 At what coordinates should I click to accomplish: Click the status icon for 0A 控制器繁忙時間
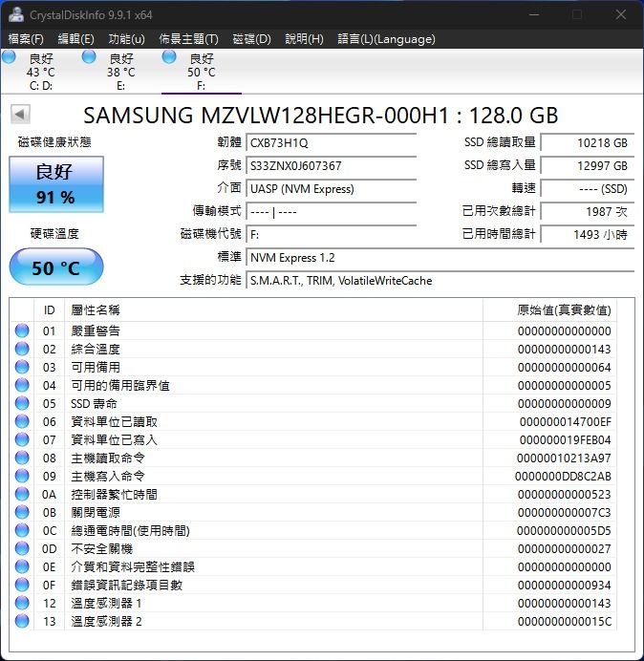point(22,494)
